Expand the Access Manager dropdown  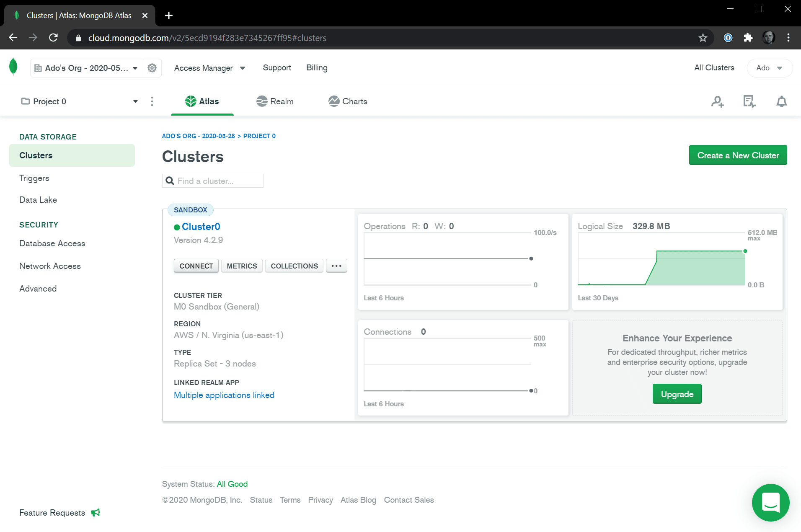pyautogui.click(x=209, y=68)
